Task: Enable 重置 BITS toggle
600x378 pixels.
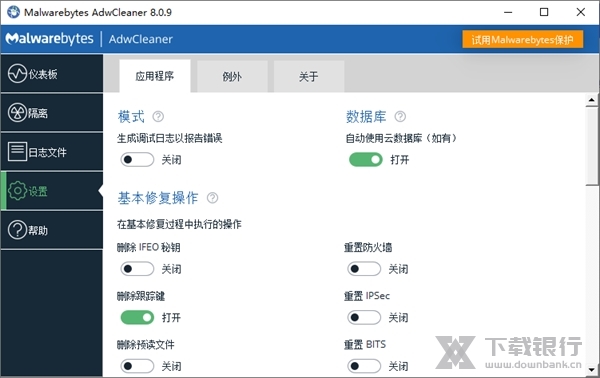Action: click(x=364, y=366)
